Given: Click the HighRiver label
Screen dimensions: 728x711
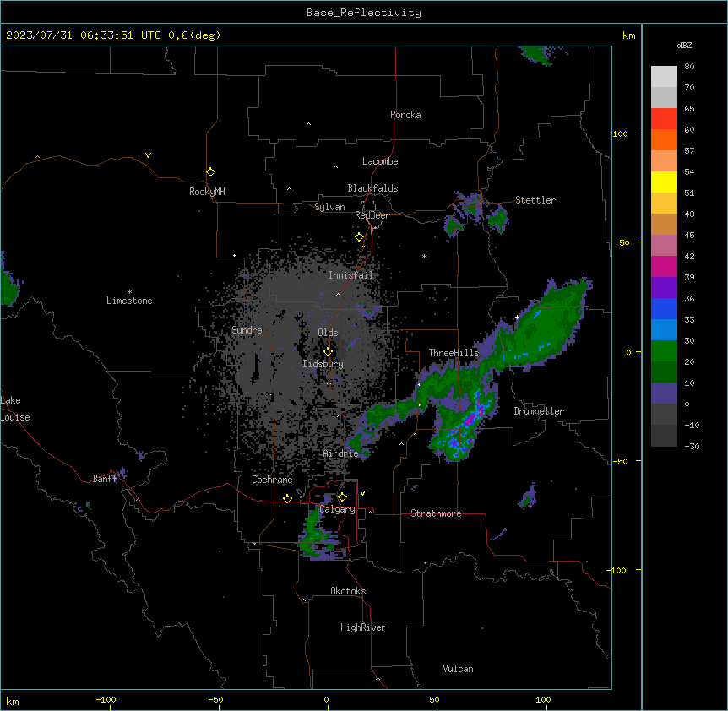Looking at the screenshot, I should pos(363,627).
